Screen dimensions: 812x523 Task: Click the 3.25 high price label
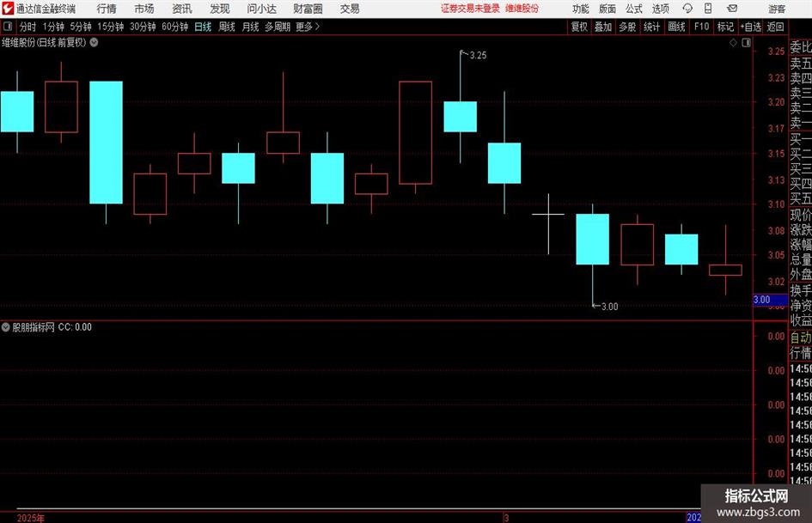(478, 56)
